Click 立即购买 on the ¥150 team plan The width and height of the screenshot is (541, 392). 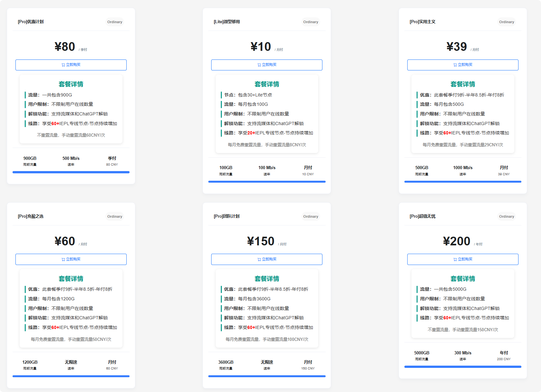[266, 259]
